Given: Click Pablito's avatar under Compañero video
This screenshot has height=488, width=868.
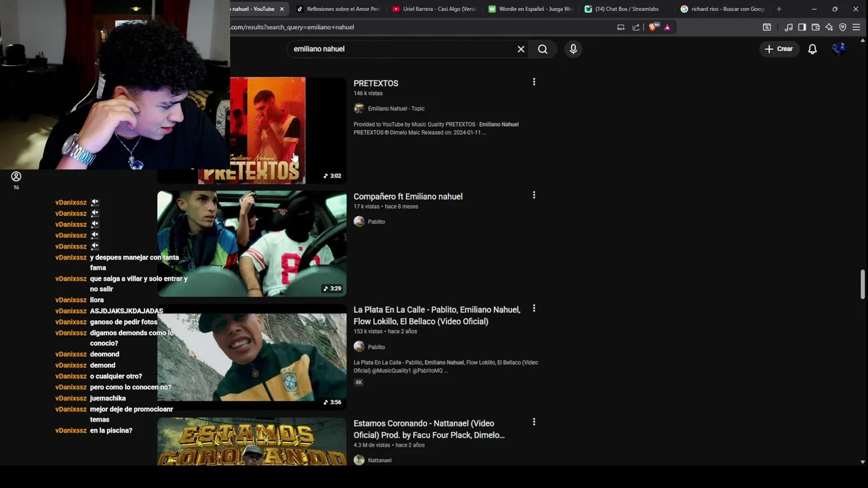Looking at the screenshot, I should point(359,222).
